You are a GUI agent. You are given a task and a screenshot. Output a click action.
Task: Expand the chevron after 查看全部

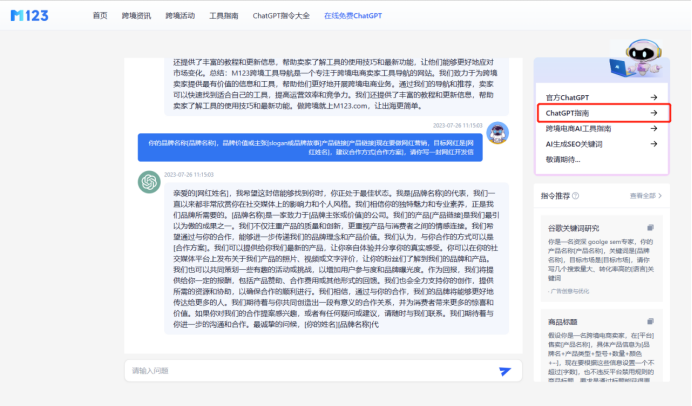pyautogui.click(x=660, y=196)
